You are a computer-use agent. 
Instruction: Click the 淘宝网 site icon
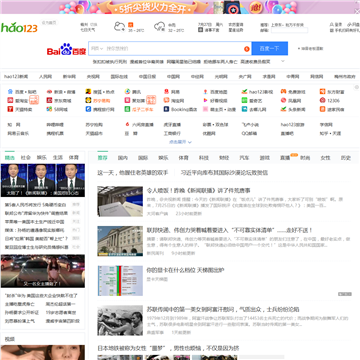[166, 100]
